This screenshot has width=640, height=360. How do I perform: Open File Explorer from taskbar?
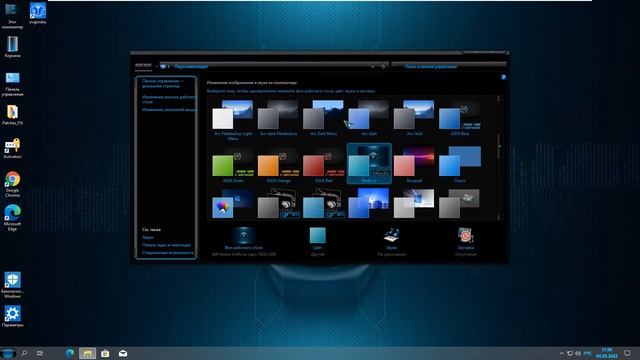pos(87,353)
